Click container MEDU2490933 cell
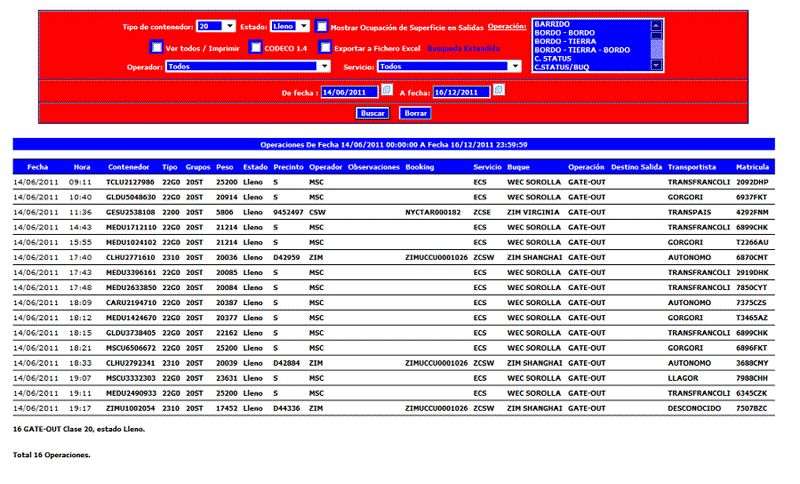 pyautogui.click(x=131, y=393)
